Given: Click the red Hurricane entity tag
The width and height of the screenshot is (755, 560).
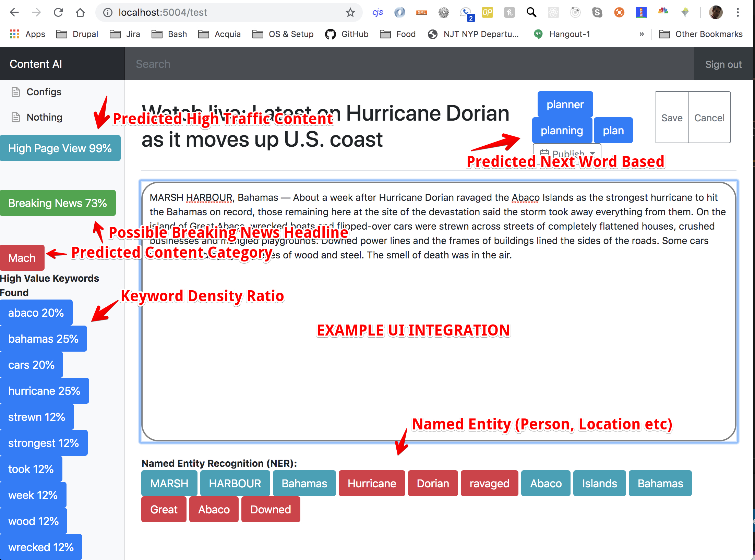Looking at the screenshot, I should [372, 483].
